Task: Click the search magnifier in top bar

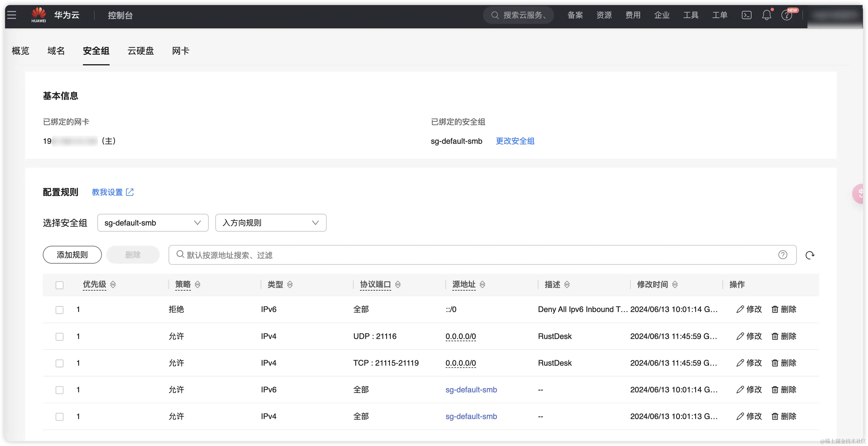Action: click(494, 15)
